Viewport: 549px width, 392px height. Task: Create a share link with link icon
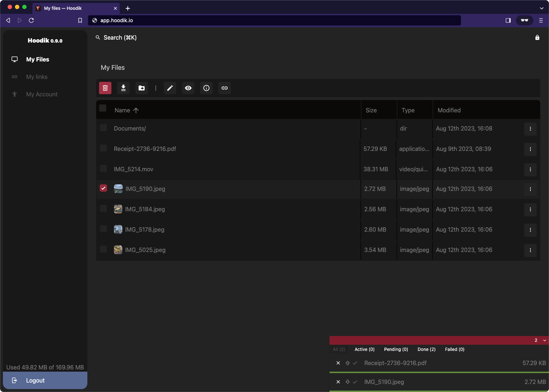pos(225,88)
